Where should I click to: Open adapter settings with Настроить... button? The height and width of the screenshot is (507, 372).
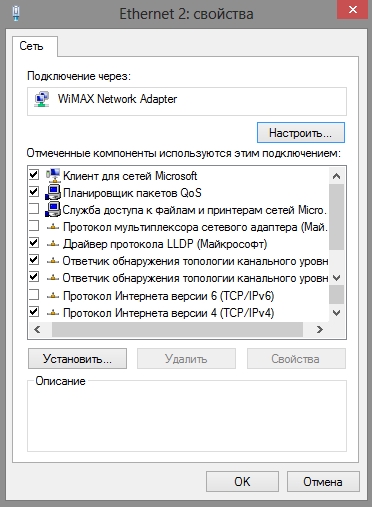click(x=301, y=133)
